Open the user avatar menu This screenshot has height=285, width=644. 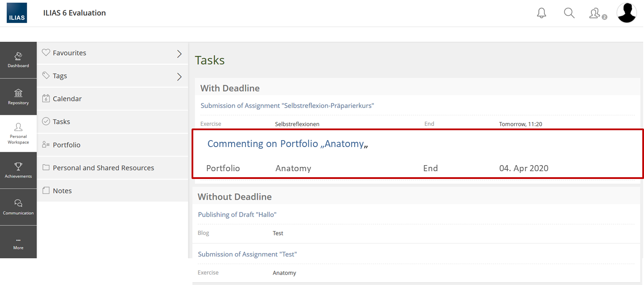(x=626, y=13)
